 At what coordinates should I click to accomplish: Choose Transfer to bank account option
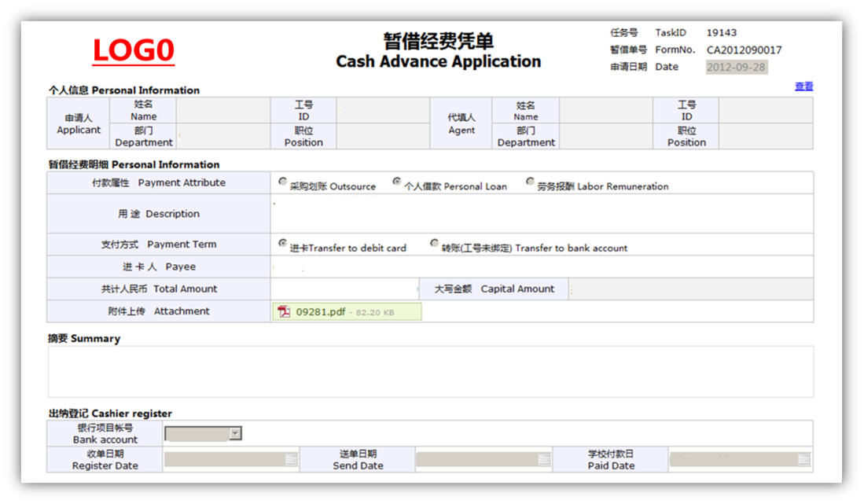click(x=435, y=244)
